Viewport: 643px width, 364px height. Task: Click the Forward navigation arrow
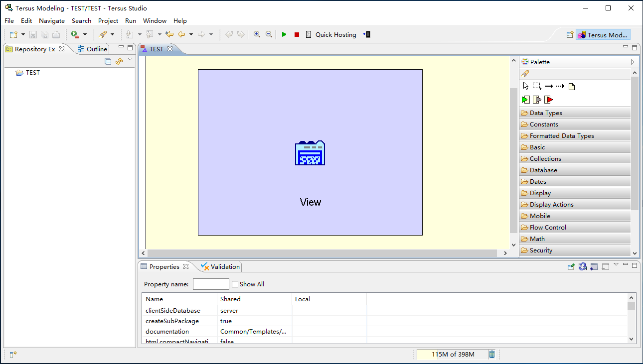coord(201,34)
